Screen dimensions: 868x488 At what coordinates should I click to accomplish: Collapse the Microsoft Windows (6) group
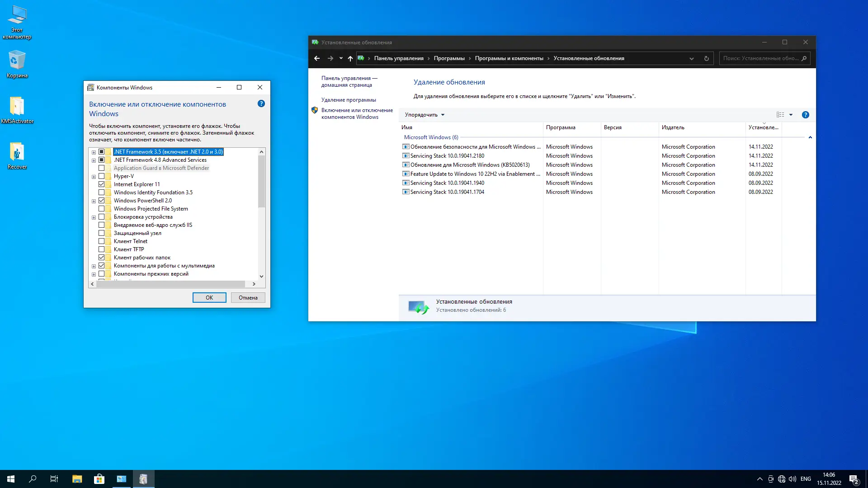(810, 137)
